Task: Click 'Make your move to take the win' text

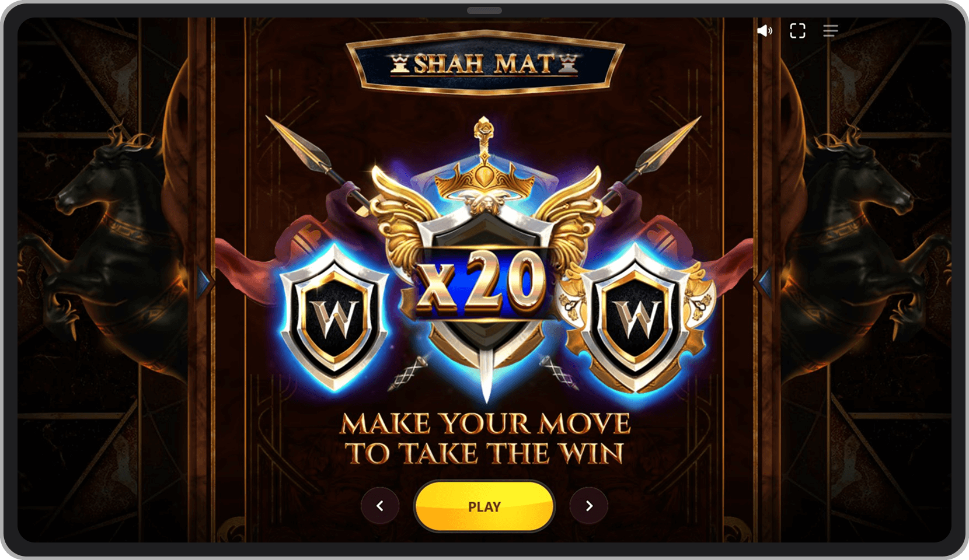Action: pos(485,439)
